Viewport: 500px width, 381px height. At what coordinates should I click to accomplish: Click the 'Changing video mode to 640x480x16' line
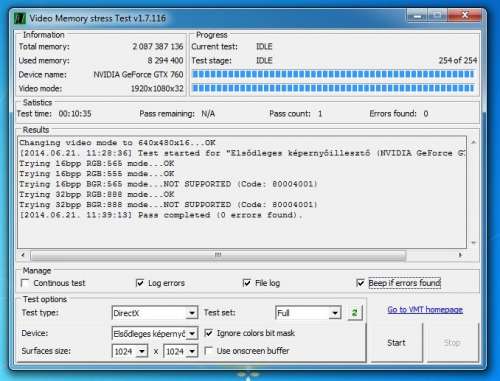coord(117,143)
